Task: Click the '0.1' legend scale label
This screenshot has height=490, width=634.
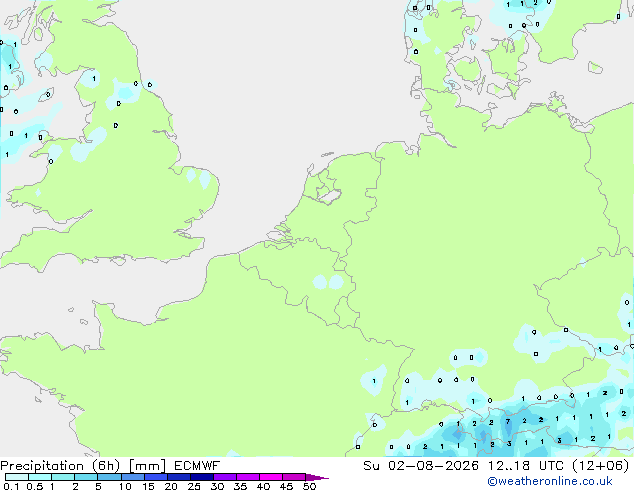Action: coord(11,486)
